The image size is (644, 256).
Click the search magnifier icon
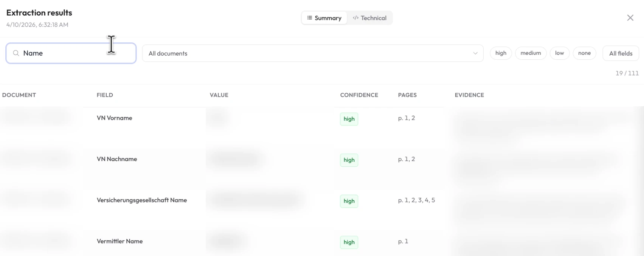coord(16,53)
